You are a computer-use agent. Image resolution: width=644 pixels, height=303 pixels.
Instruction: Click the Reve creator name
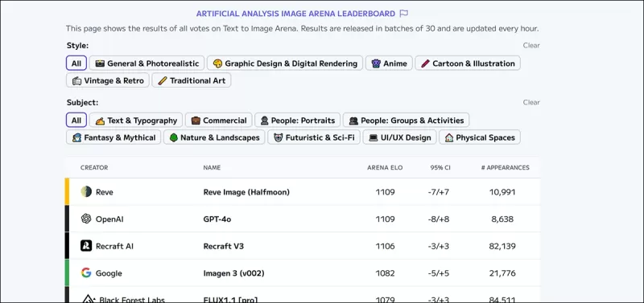click(x=105, y=192)
